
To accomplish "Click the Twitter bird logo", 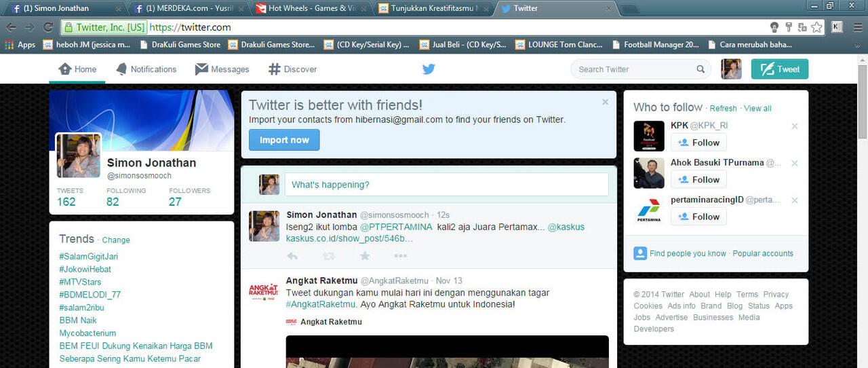I will coord(429,69).
